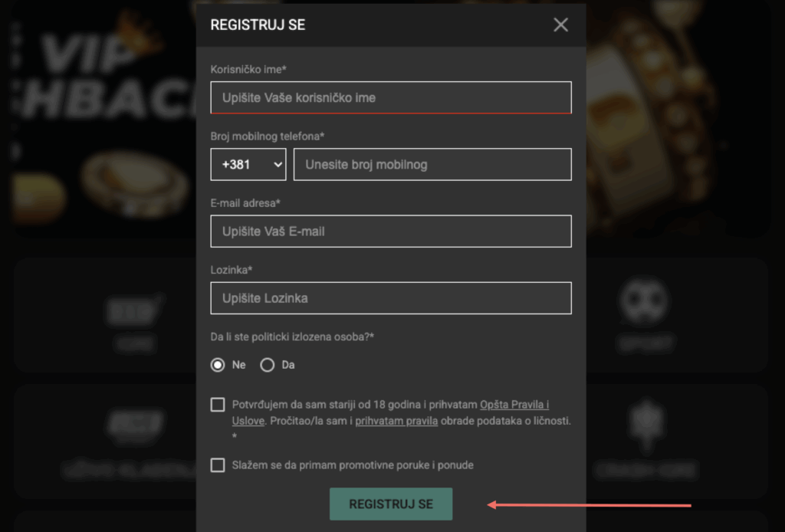
Task: Click the green REGISTRUJ SE button
Action: [x=391, y=504]
